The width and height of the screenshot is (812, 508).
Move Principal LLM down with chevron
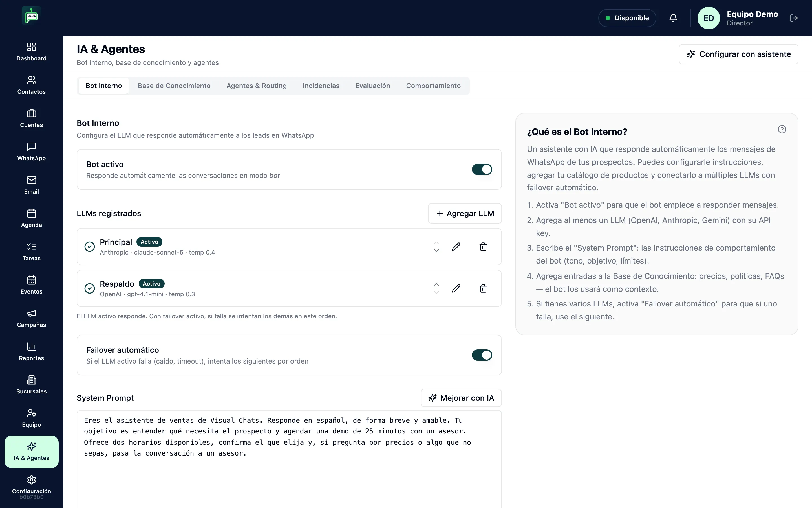436,251
